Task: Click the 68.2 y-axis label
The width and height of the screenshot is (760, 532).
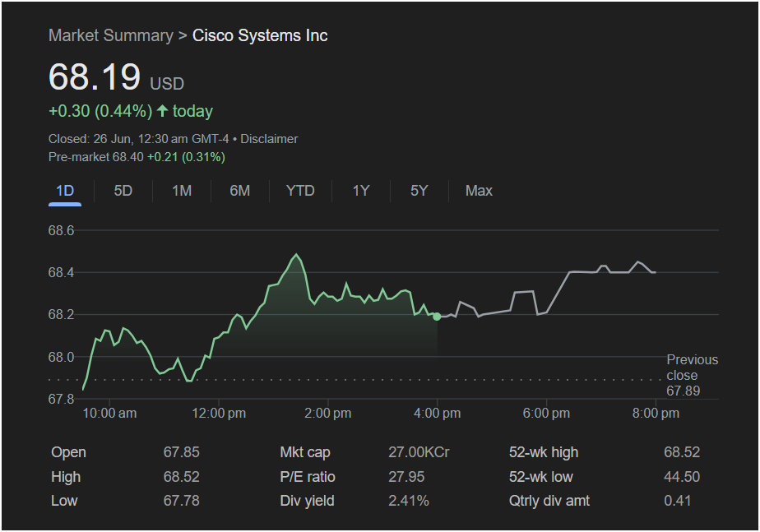Action: [61, 315]
